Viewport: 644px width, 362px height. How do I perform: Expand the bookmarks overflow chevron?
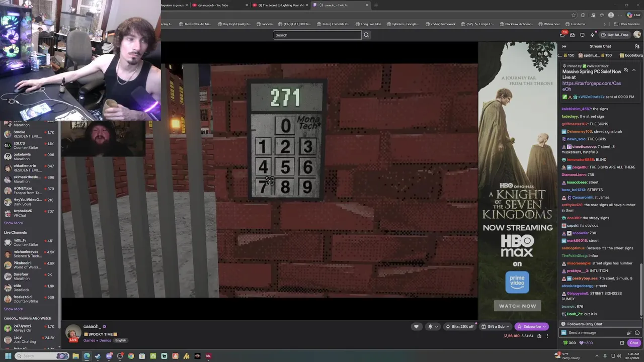click(x=605, y=24)
